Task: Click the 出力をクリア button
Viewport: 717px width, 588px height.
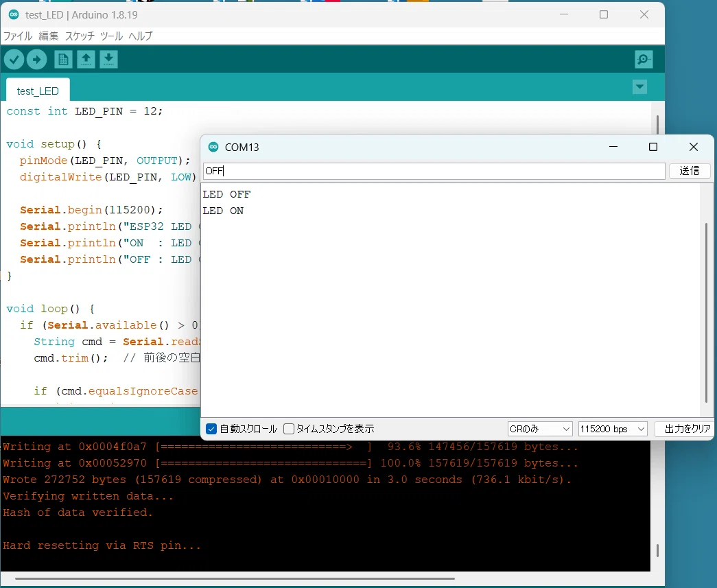Action: coord(685,429)
